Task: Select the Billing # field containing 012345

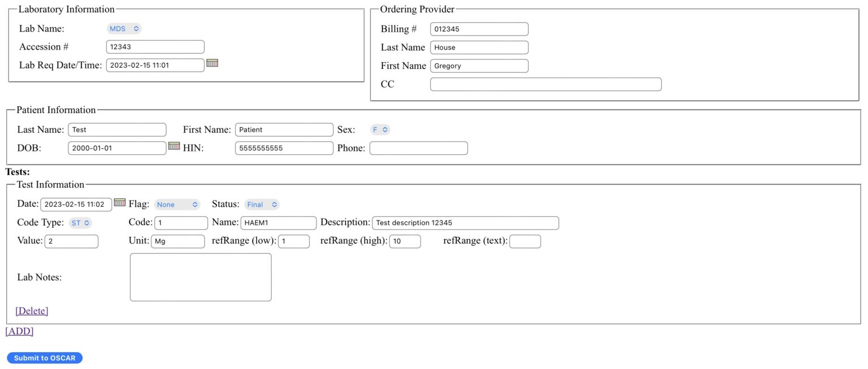Action: 479,28
